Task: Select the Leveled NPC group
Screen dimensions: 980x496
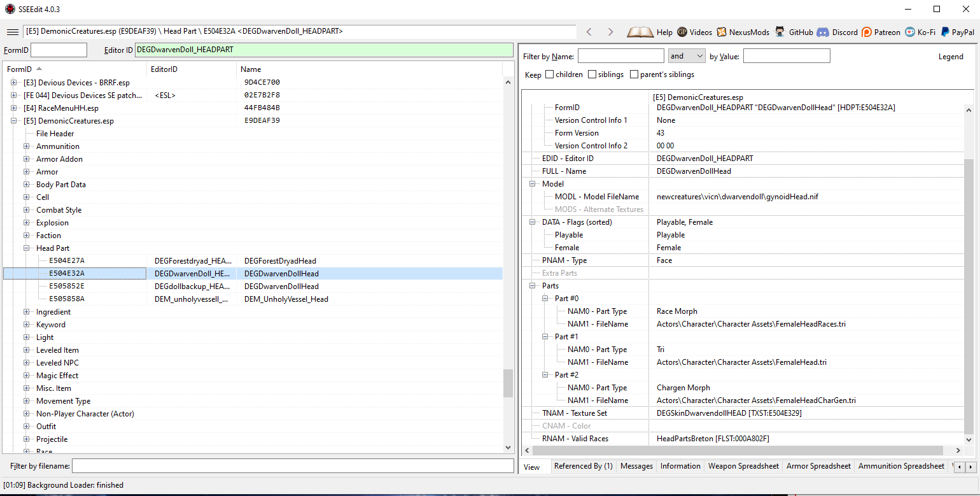Action: (x=57, y=363)
